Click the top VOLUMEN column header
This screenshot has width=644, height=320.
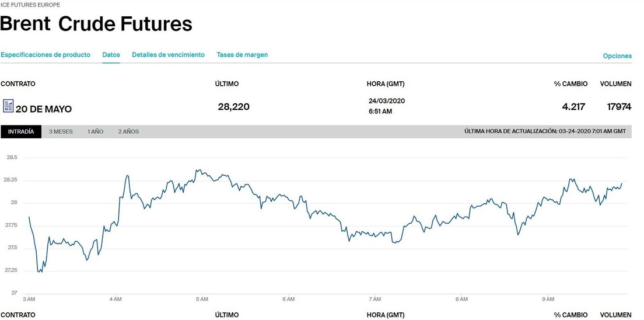(615, 84)
